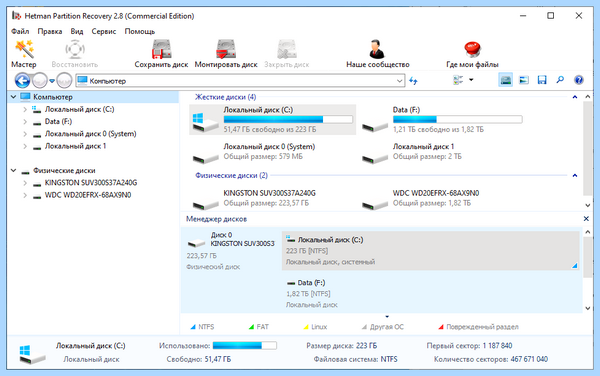
Task: Expand WDC WD20EFRX-68AX9N0 in tree
Action: click(25, 195)
